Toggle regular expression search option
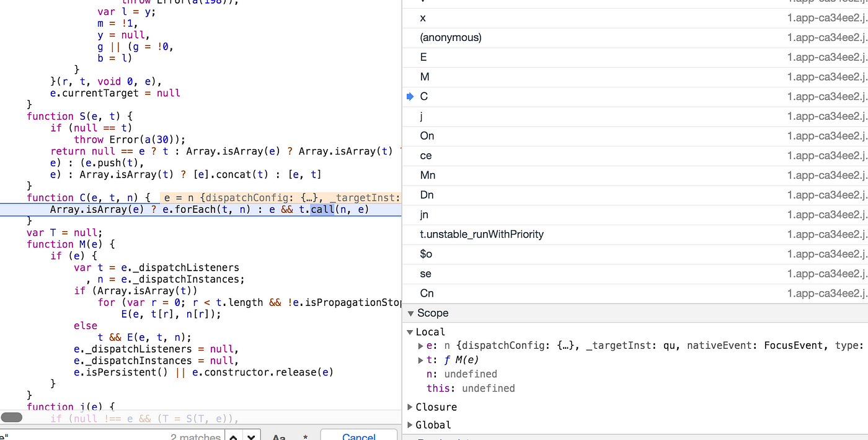Image resolution: width=868 pixels, height=440 pixels. (x=306, y=437)
